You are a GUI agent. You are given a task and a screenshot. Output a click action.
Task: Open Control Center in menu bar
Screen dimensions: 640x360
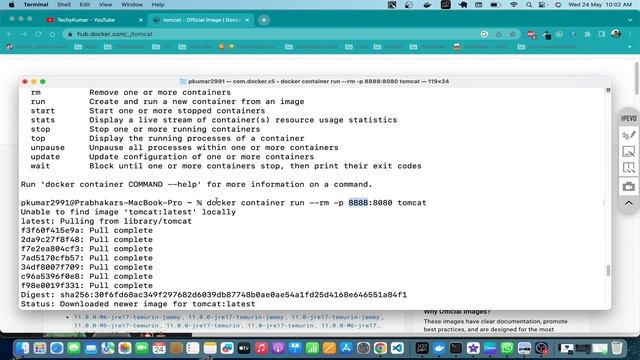tap(542, 4)
